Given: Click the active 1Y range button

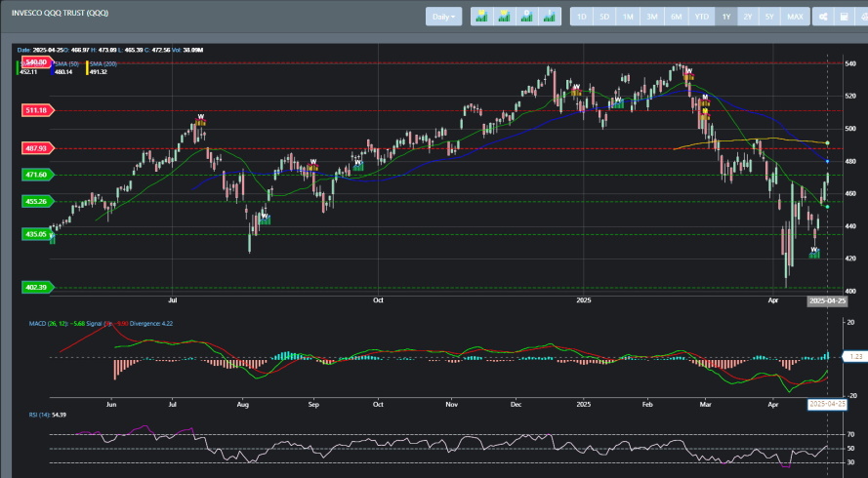Looking at the screenshot, I should point(726,17).
